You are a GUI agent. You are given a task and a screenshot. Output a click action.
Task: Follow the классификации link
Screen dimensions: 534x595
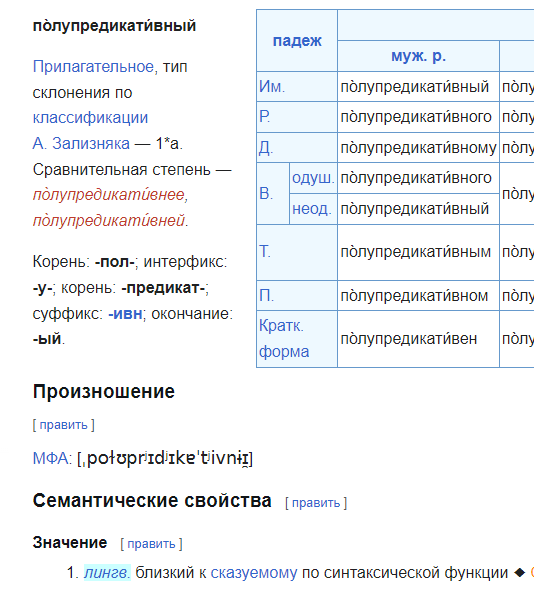tap(90, 118)
